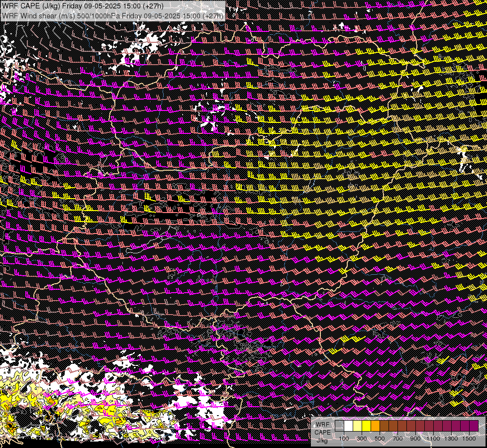Click the bright yellow legend swatch after 300
Image resolution: width=487 pixels, height=448 pixels.
pyautogui.click(x=366, y=426)
